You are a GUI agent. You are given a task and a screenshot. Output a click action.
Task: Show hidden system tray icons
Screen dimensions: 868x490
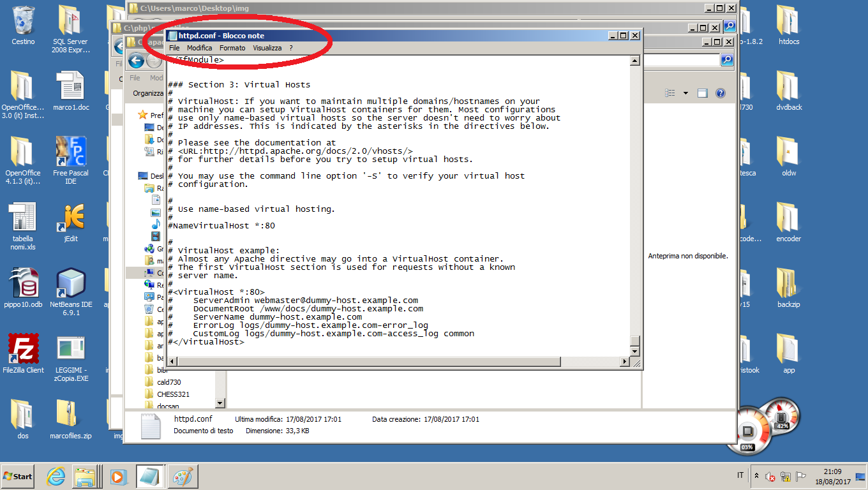coord(756,476)
